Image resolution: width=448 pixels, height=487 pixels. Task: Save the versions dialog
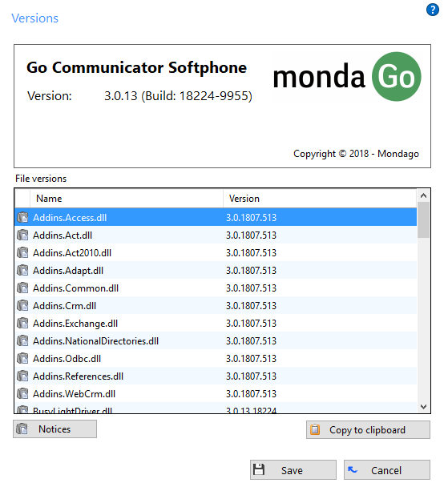293,470
